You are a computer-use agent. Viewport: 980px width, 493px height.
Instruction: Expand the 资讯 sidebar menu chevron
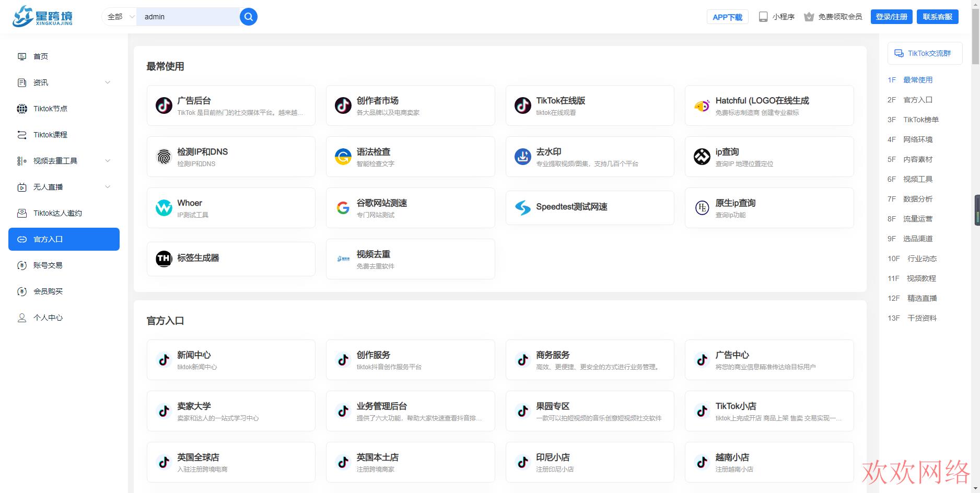tap(108, 83)
